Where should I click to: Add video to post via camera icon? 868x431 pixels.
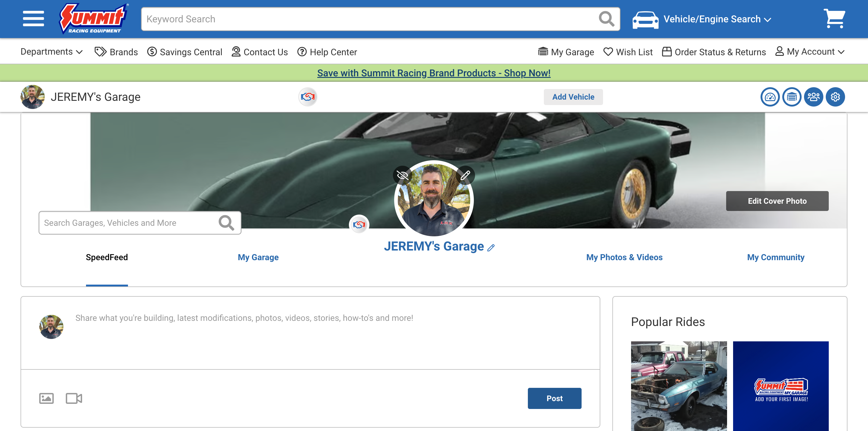pos(74,398)
